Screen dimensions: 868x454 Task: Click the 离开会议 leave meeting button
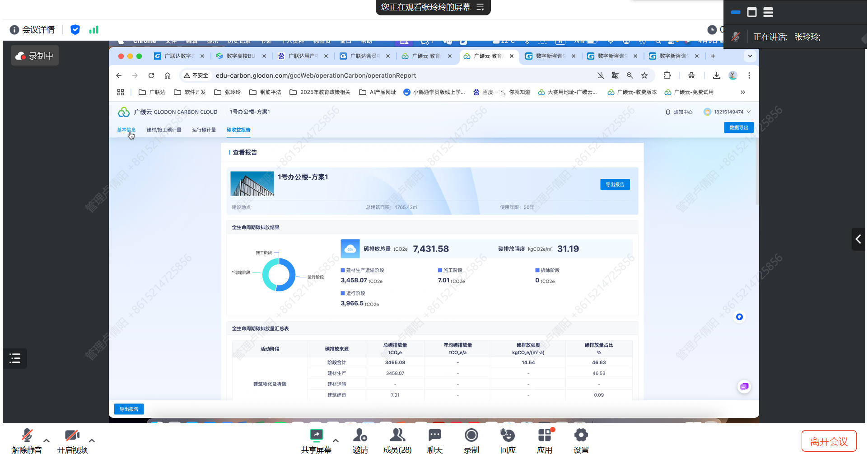[x=829, y=441]
